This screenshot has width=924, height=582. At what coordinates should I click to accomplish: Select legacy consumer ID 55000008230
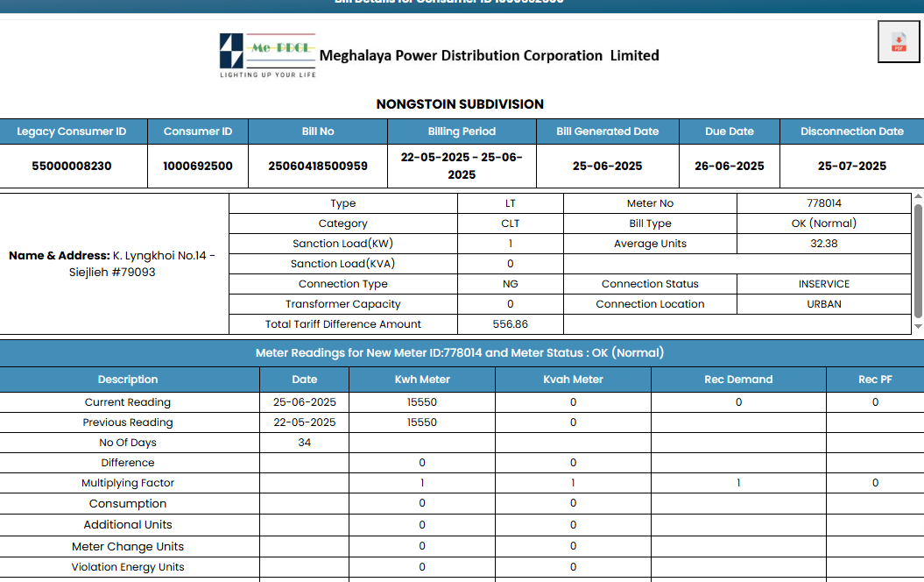[72, 167]
